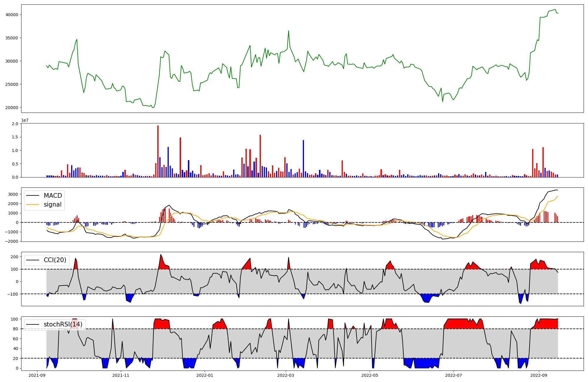This screenshot has width=588, height=382.
Task: Click the 2022-01 date tick label
Action: [x=205, y=375]
